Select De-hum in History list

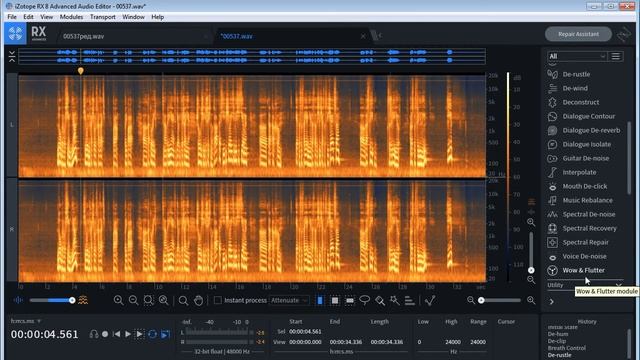[558, 334]
